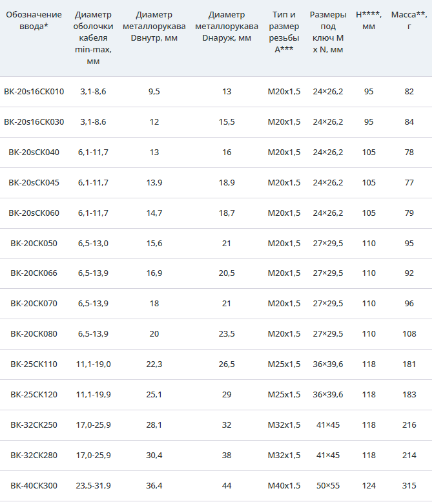This screenshot has height=504, width=434.
Task: Click the "Размеры под ключ M x N" header
Action: click(x=327, y=32)
